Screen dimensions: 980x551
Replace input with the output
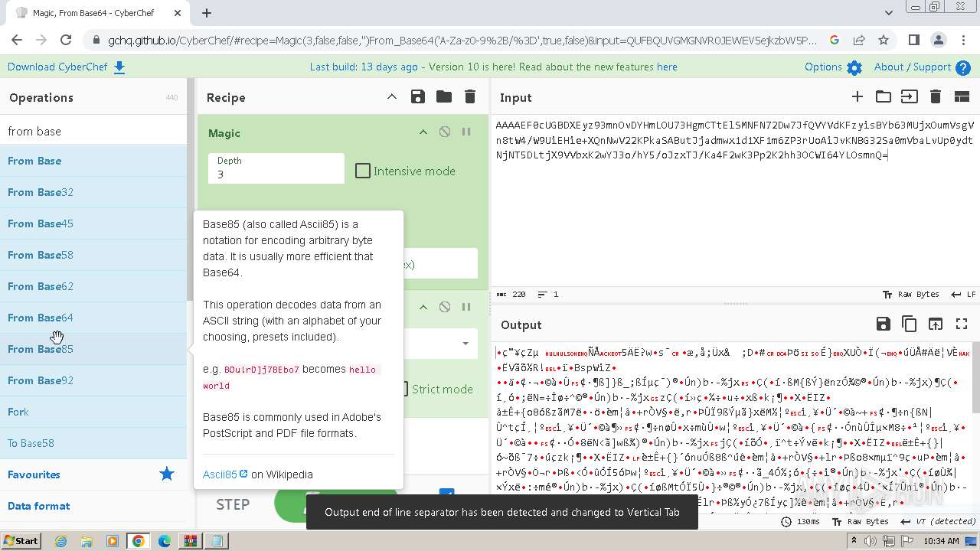936,324
